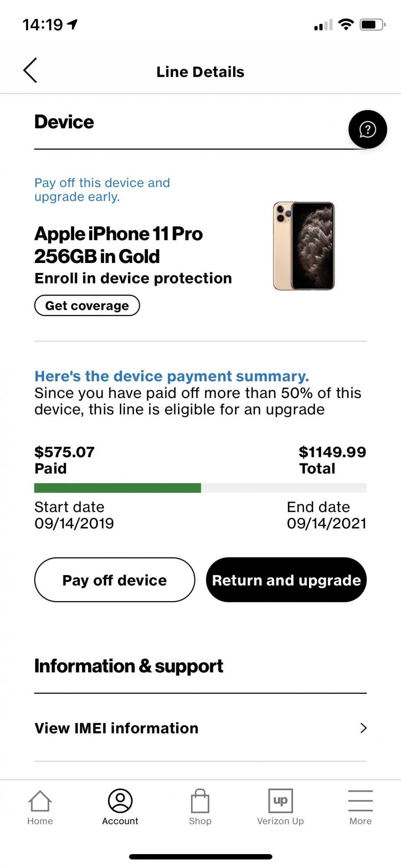
Task: Open the Verizon Up icon
Action: tap(280, 801)
